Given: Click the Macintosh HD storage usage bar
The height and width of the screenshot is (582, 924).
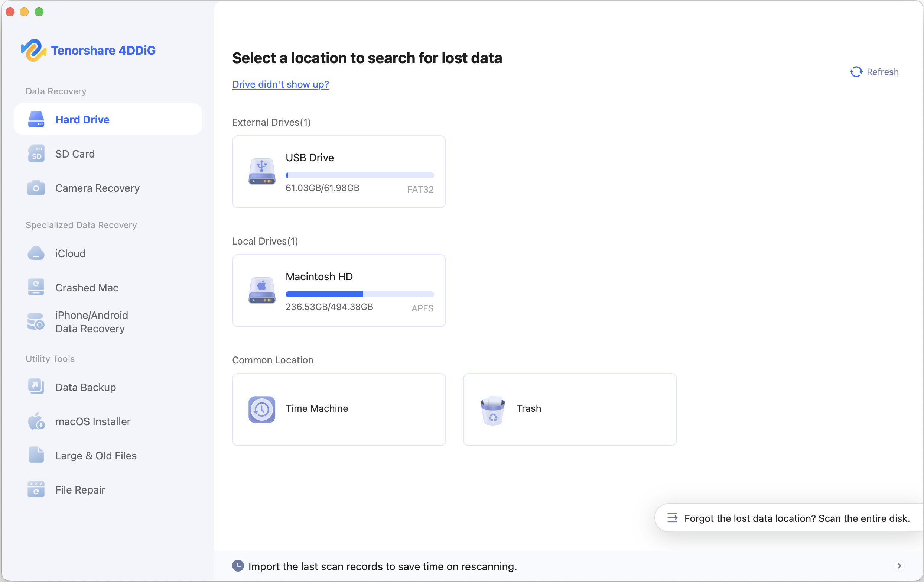Looking at the screenshot, I should pyautogui.click(x=359, y=294).
